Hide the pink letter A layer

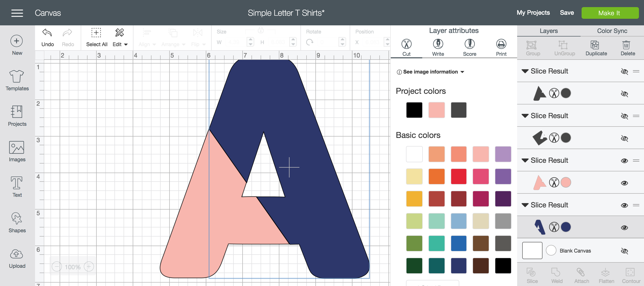(x=624, y=183)
